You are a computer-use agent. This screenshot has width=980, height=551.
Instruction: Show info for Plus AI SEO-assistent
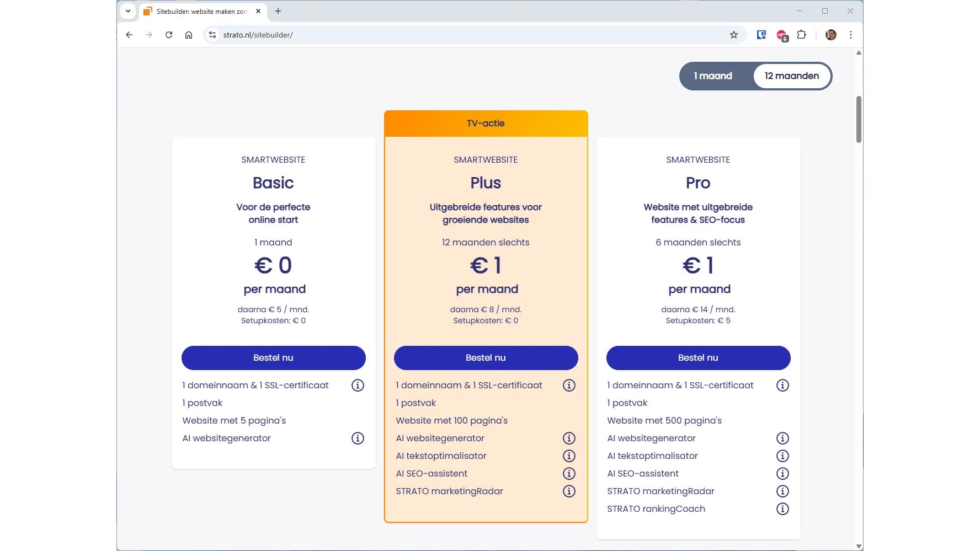tap(569, 474)
